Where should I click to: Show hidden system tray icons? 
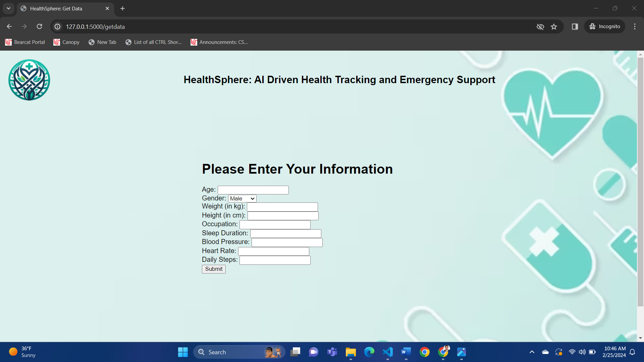[x=532, y=352]
